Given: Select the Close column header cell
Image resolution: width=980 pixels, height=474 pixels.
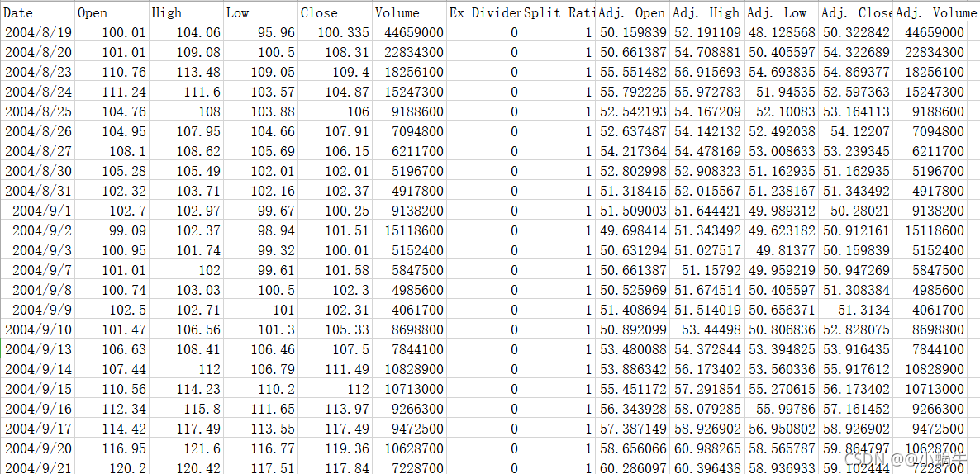Looking at the screenshot, I should [335, 12].
